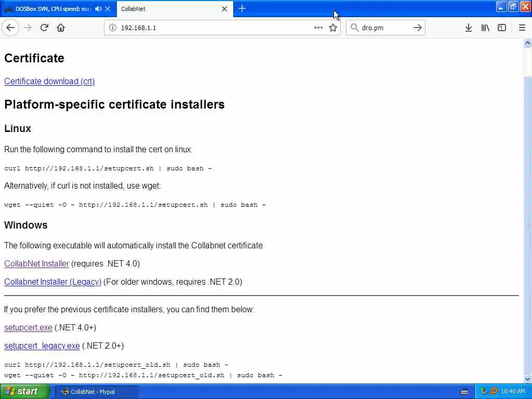Click the shield tray icon
532x399 pixels.
484,392
